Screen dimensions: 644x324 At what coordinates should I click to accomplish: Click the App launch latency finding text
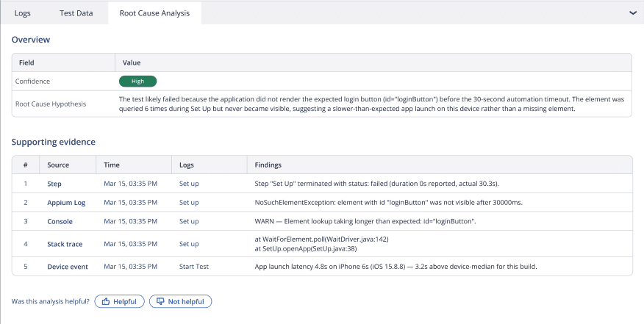pos(396,267)
